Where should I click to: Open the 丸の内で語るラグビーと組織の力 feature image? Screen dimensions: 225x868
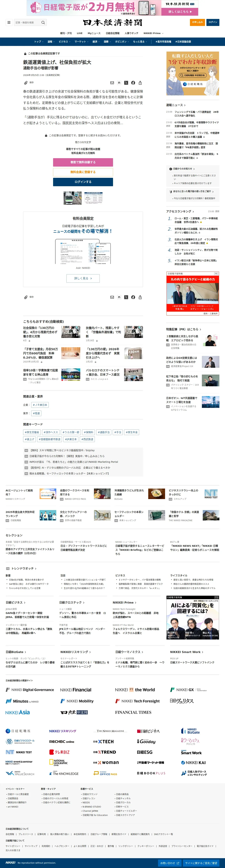tap(193, 294)
